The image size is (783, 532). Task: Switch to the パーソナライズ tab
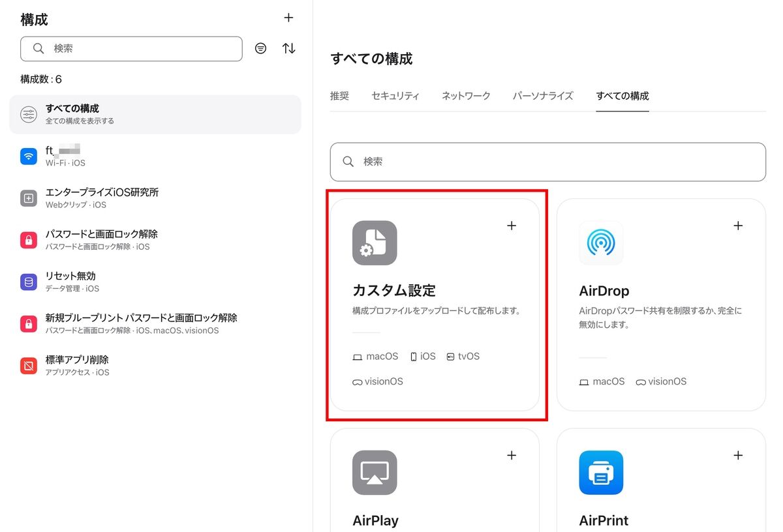click(542, 96)
